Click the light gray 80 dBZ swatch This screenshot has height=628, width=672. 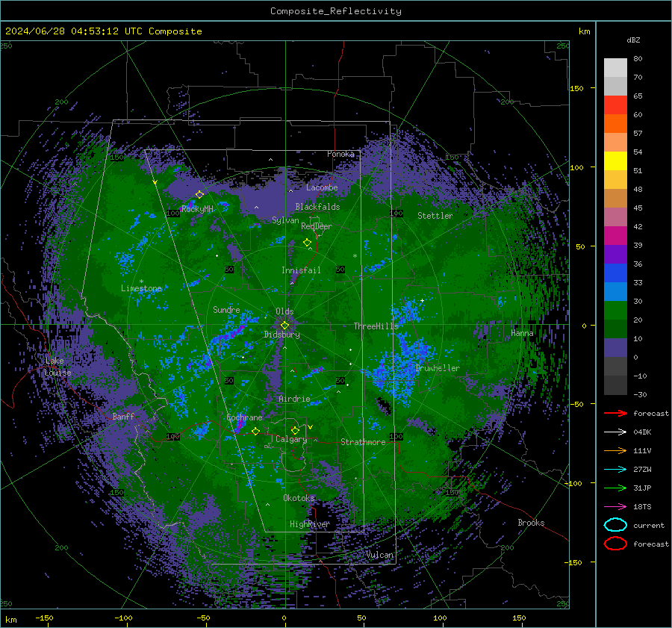[615, 68]
